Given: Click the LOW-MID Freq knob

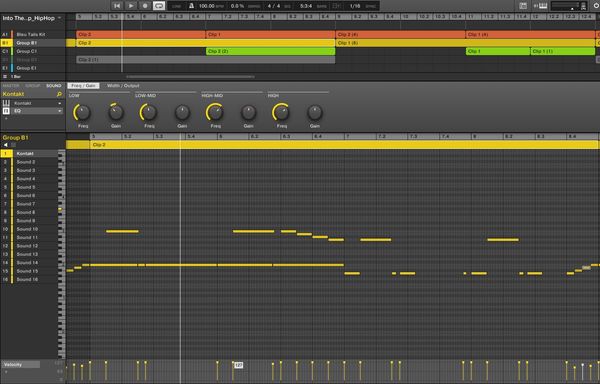Looking at the screenshot, I should pyautogui.click(x=149, y=112).
